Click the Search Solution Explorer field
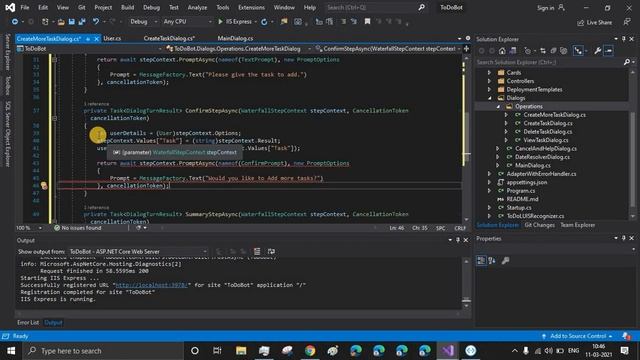This screenshot has width=640, height=360. click(548, 62)
